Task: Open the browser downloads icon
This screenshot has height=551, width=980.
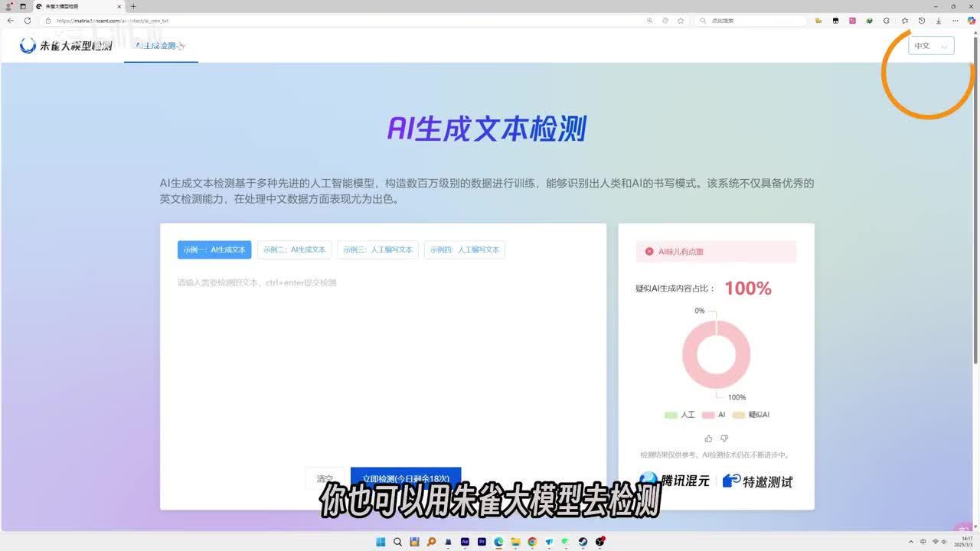Action: point(939,21)
